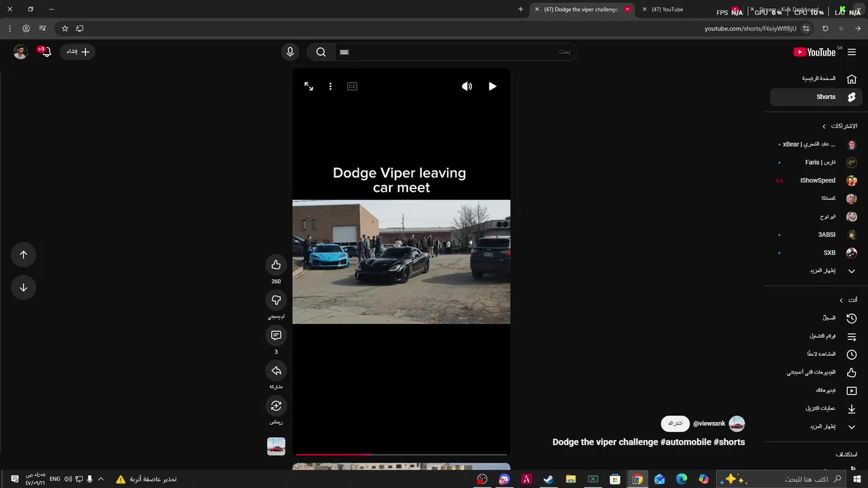The height and width of the screenshot is (488, 868).
Task: Open Watch later (المشاهدة لاحقاً)
Action: tap(816, 354)
